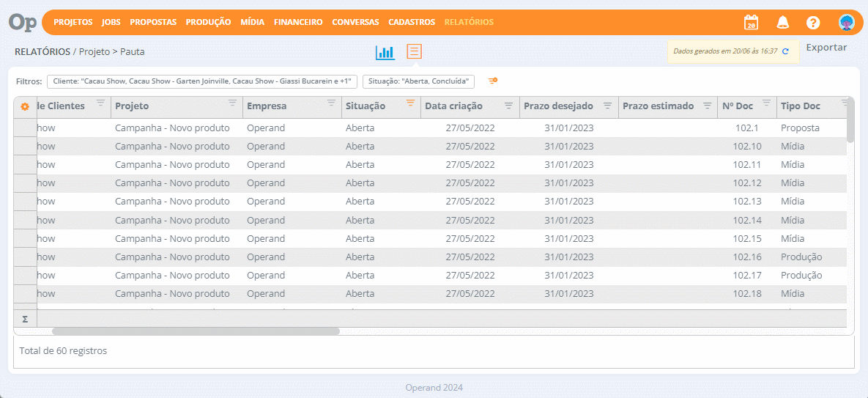
Task: Open the calendar icon in header
Action: coord(752,23)
